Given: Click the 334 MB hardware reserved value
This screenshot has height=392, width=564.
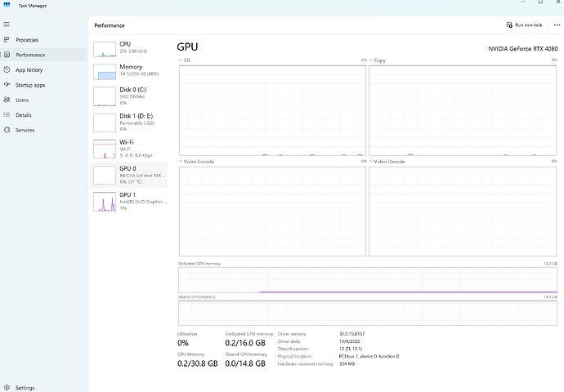Looking at the screenshot, I should [347, 364].
